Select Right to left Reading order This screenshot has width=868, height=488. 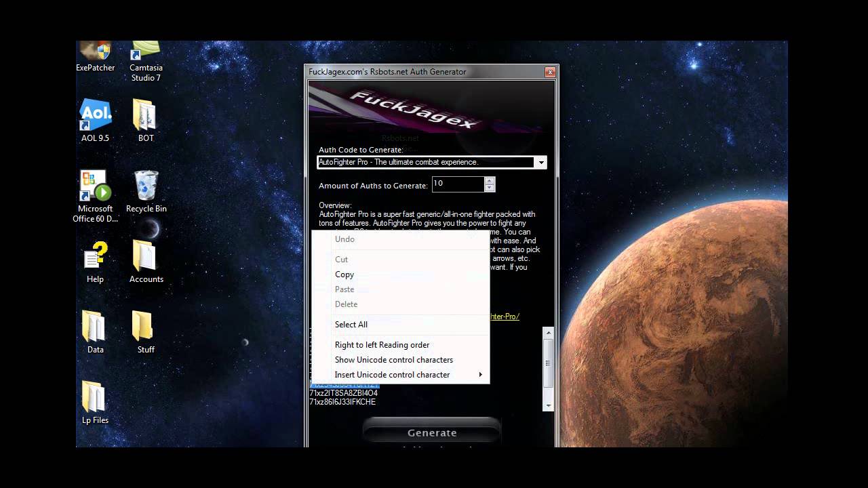400,345
